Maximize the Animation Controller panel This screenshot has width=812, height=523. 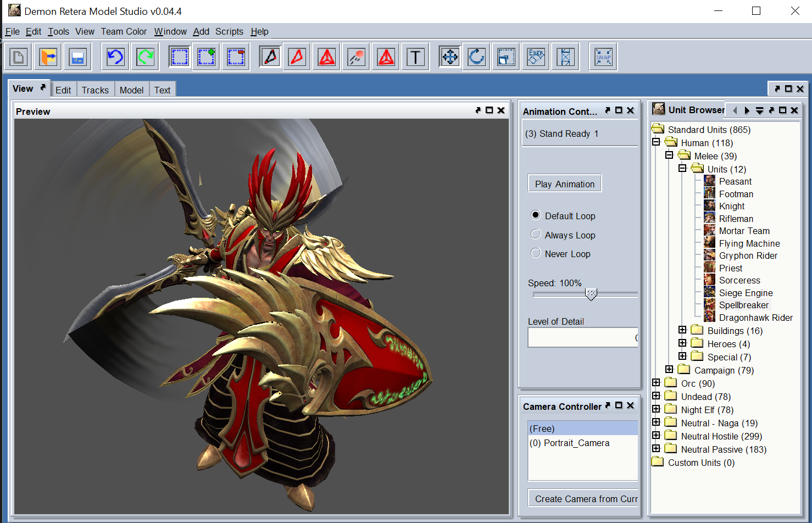(x=619, y=110)
